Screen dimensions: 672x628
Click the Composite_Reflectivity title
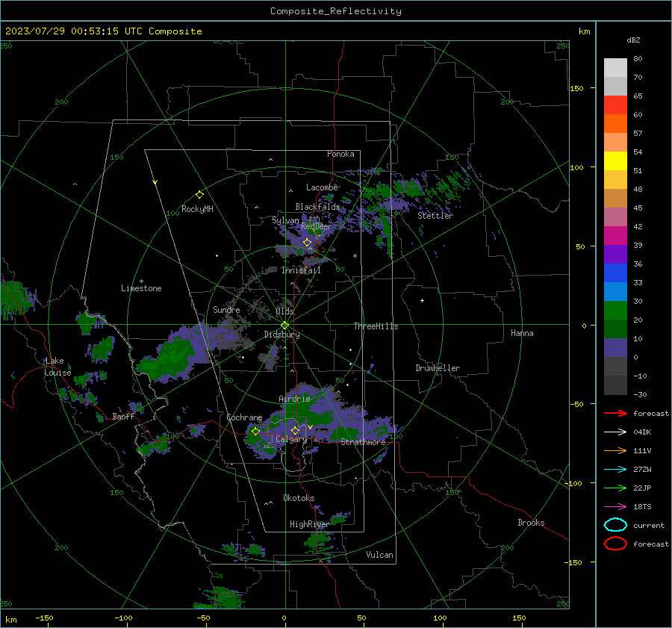[x=336, y=11]
